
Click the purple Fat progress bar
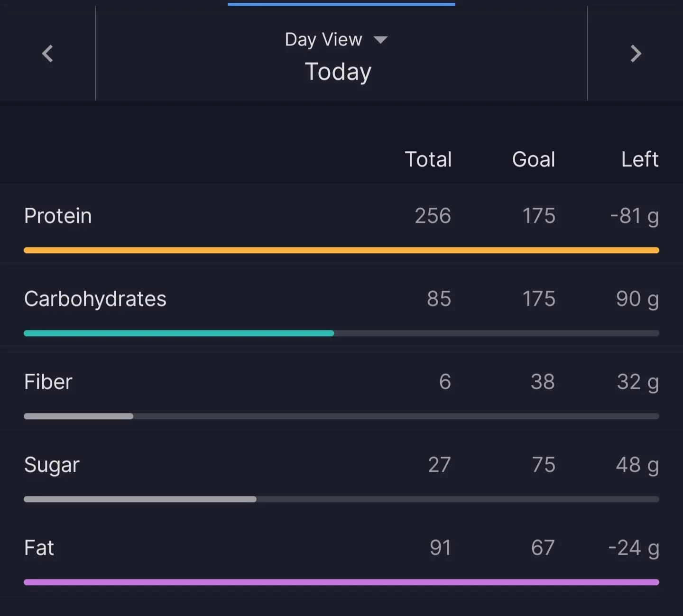pos(341,582)
